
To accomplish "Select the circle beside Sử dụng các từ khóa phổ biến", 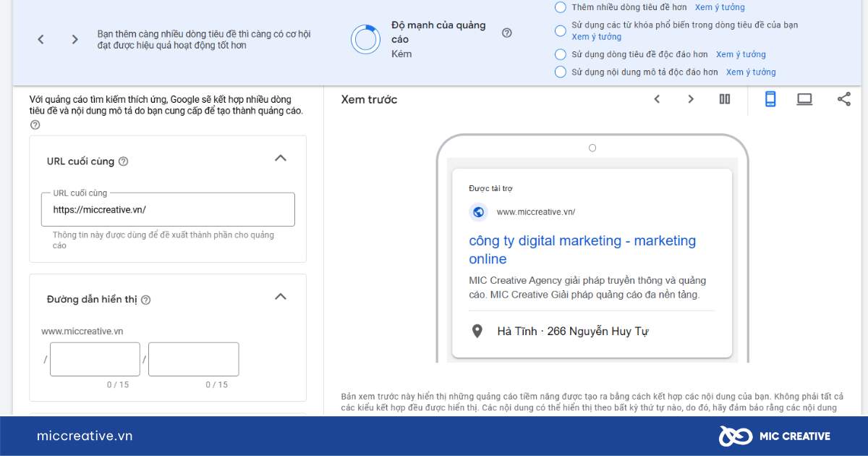I will coord(560,30).
